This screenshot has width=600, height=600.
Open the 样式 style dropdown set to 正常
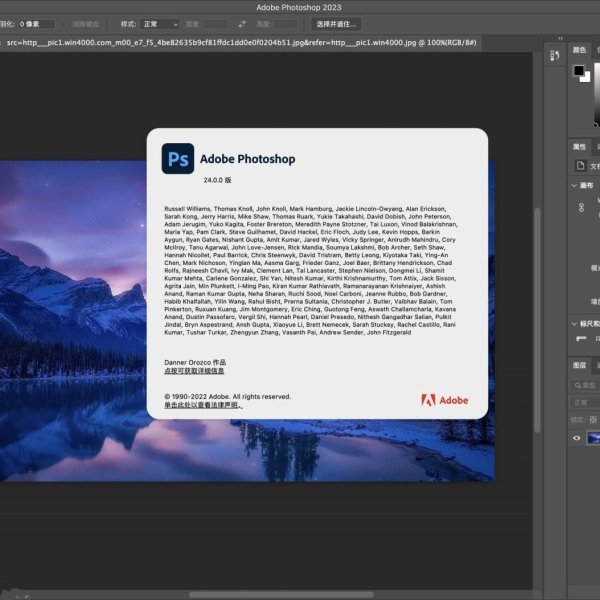[x=160, y=24]
